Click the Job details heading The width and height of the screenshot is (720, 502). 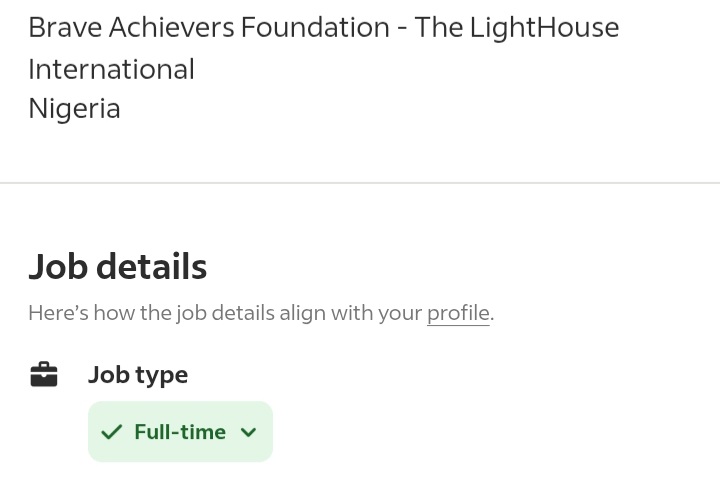click(x=118, y=266)
